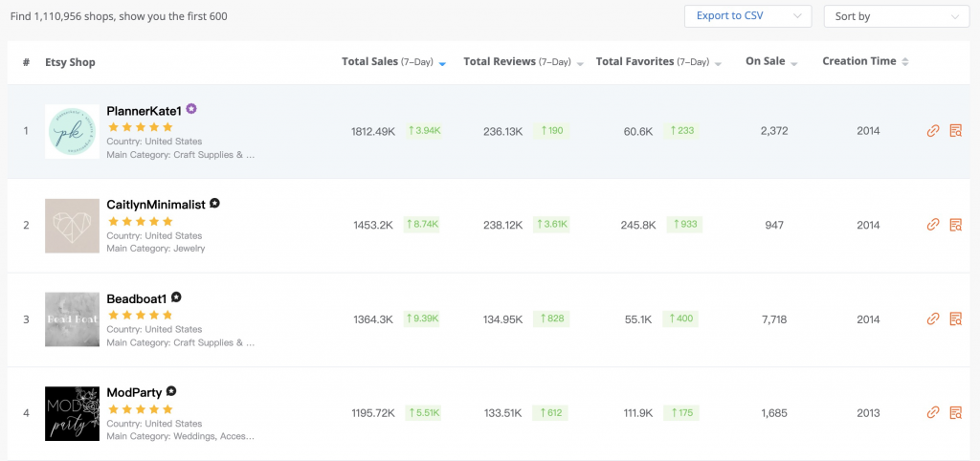
Task: Open the CaitlynMinimalist shop name link
Action: (157, 205)
